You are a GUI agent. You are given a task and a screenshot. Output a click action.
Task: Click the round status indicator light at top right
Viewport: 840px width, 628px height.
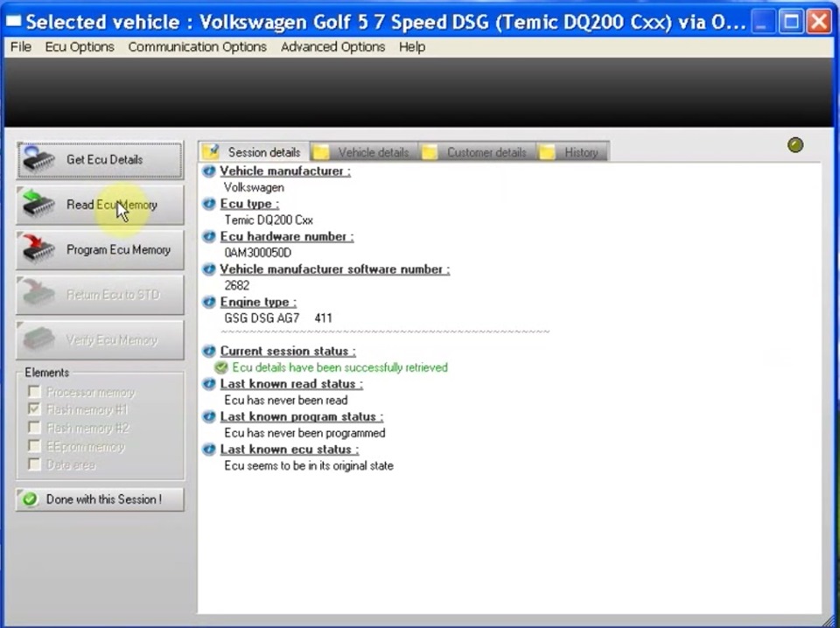point(795,145)
